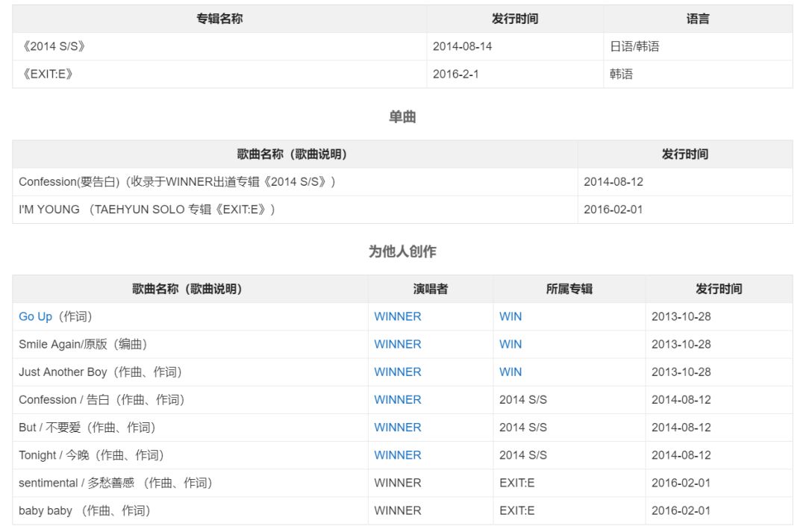This screenshot has width=806, height=532.
Task: Select But / 不要爱 song text
Action: pyautogui.click(x=87, y=428)
